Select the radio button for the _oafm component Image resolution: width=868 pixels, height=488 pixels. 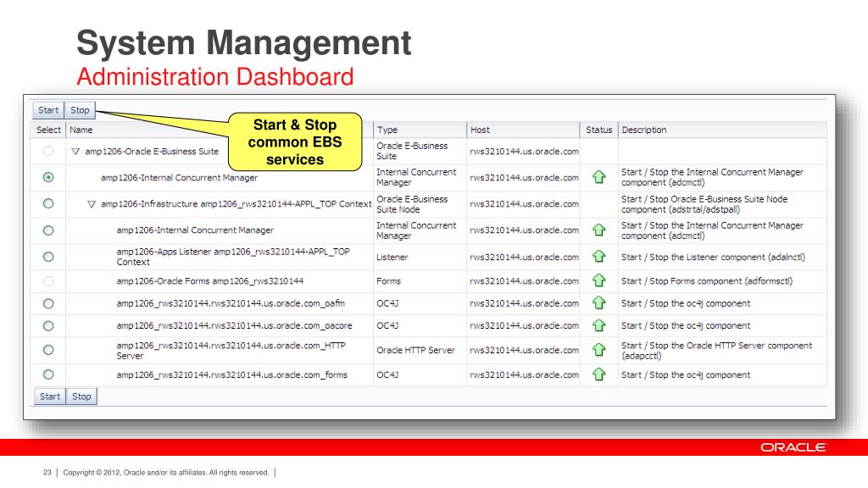point(48,303)
